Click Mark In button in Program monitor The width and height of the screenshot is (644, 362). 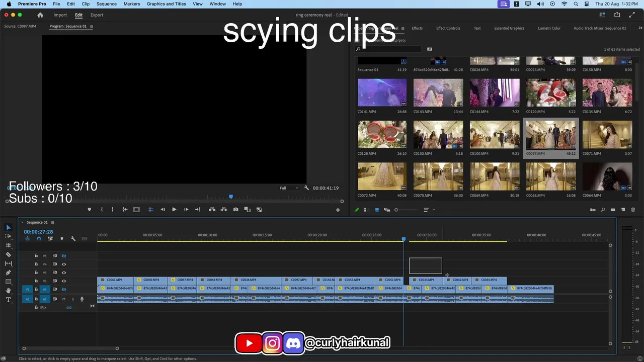(102, 210)
